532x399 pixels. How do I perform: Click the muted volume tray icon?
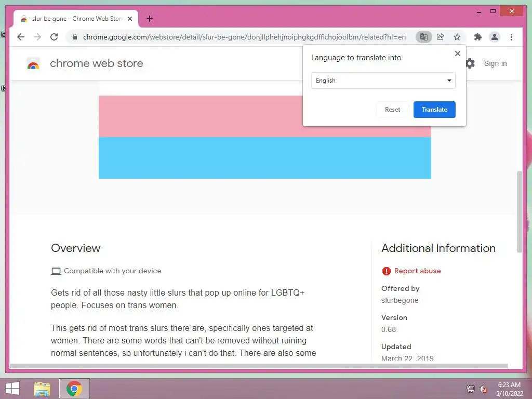pyautogui.click(x=483, y=389)
